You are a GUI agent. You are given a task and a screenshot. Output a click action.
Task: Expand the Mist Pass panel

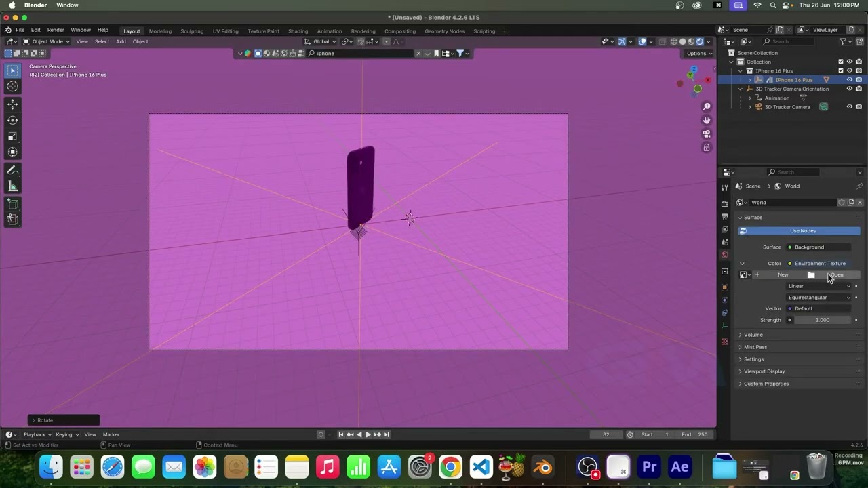point(755,347)
